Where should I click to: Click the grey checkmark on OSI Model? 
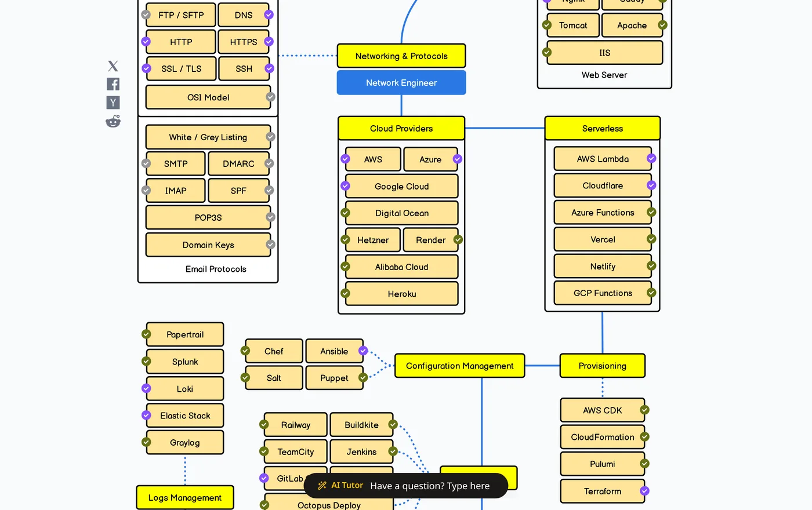pyautogui.click(x=270, y=97)
